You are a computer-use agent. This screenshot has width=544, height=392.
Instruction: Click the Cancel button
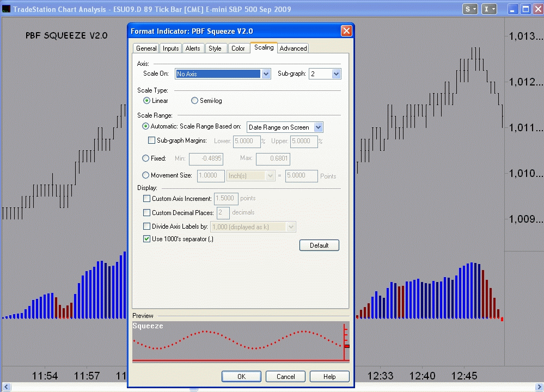pyautogui.click(x=285, y=376)
